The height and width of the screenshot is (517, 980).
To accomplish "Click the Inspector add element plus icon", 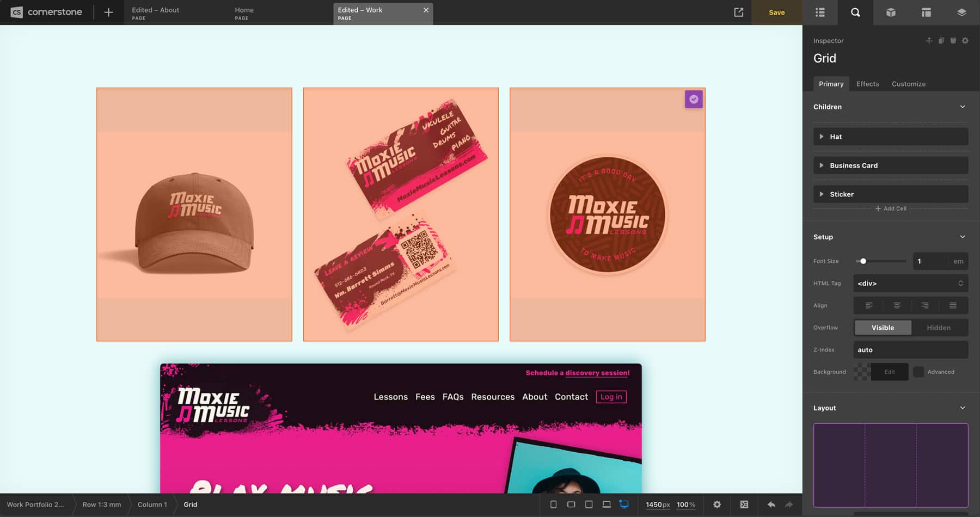I will pyautogui.click(x=929, y=40).
